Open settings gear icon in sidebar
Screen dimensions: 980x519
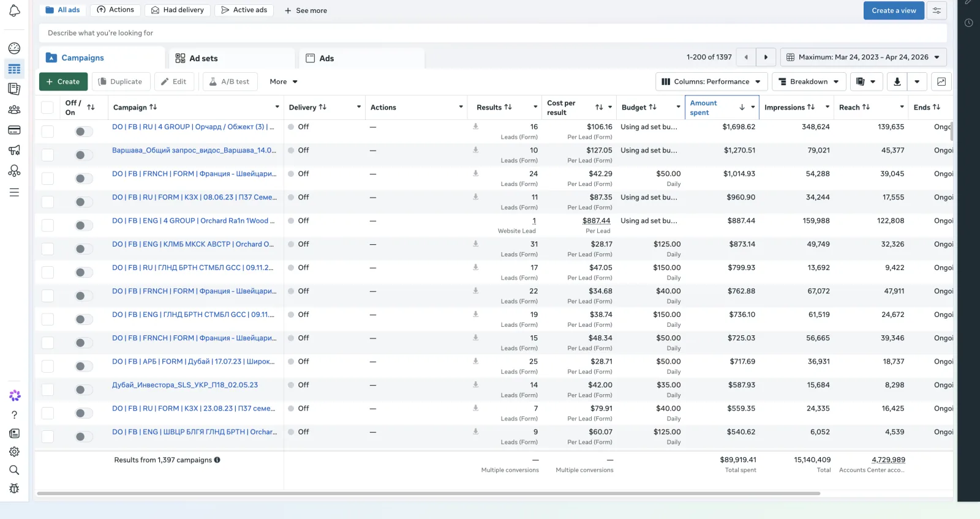tap(14, 452)
